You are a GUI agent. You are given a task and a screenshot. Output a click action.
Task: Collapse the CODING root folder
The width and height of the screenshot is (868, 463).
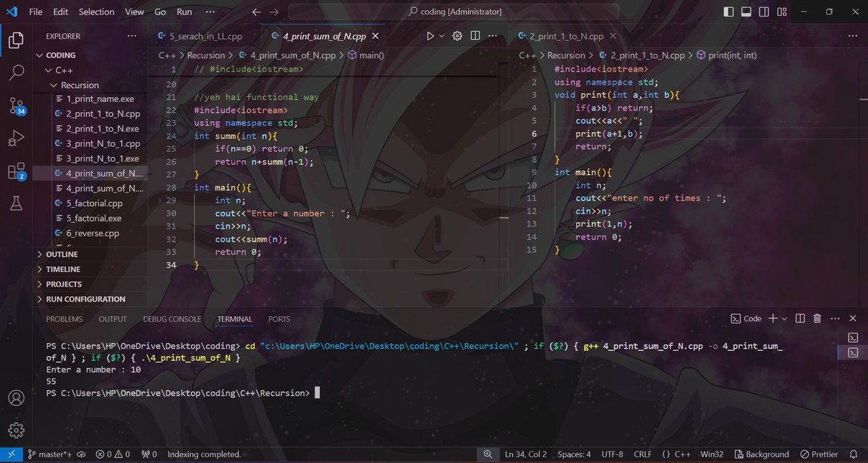[90, 55]
